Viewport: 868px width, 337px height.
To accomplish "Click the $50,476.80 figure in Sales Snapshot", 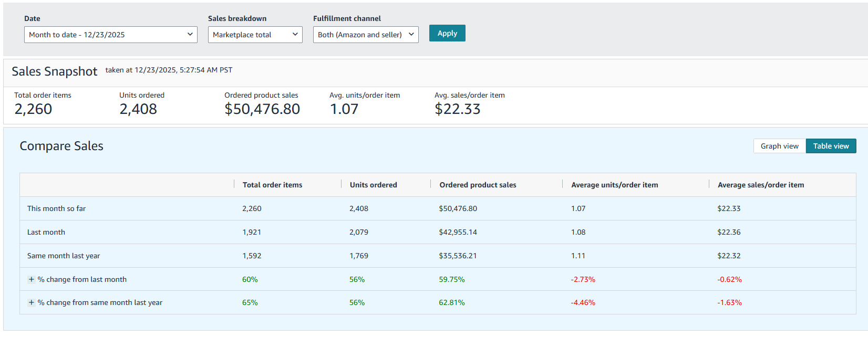I will click(x=262, y=109).
